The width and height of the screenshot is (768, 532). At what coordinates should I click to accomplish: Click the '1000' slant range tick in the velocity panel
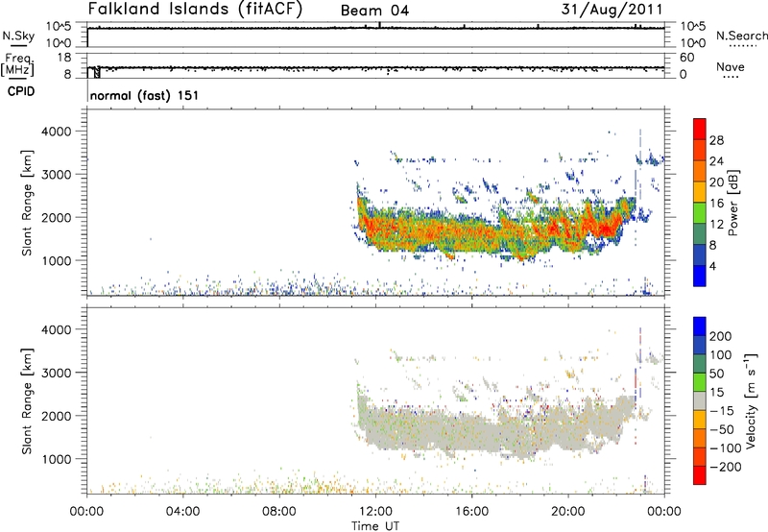point(56,459)
